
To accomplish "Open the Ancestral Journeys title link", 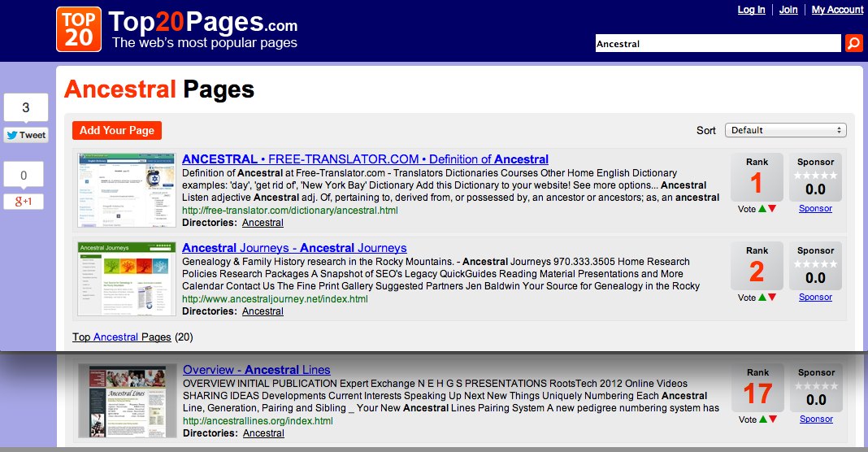I will click(x=294, y=248).
